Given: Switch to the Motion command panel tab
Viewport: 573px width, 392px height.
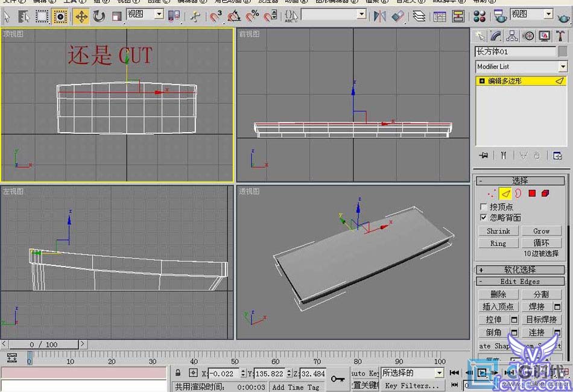Looking at the screenshot, I should tap(528, 36).
